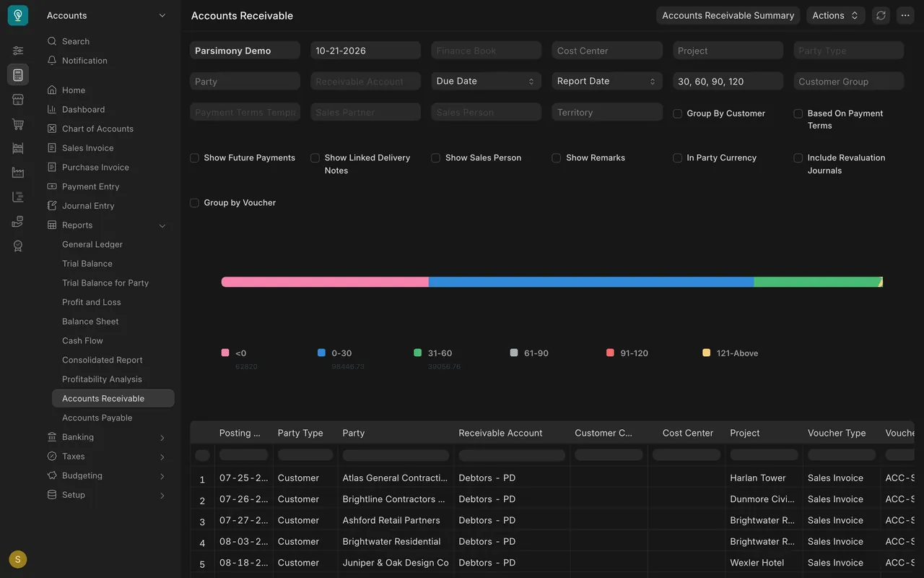The width and height of the screenshot is (924, 578).
Task: Toggle Show Future Payments checkbox
Action: click(194, 158)
